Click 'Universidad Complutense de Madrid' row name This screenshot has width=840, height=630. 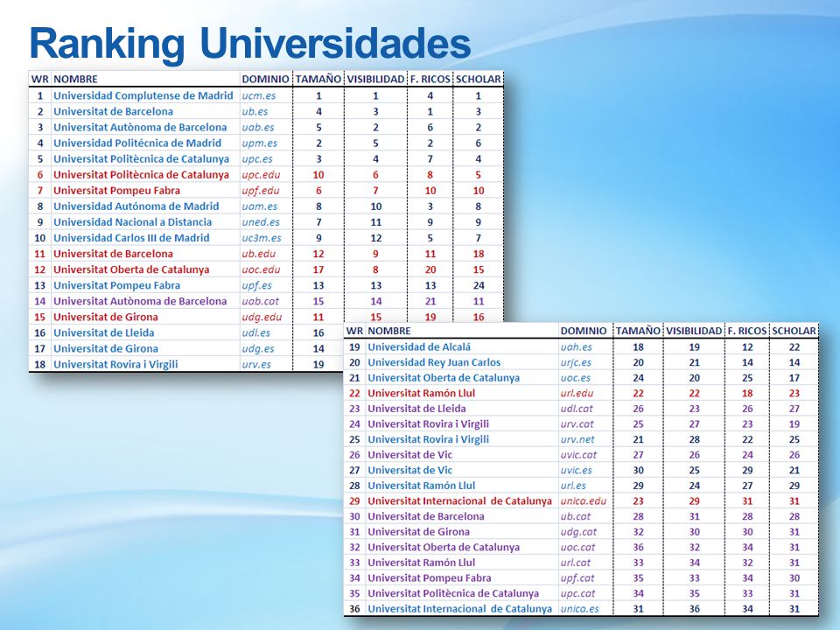(143, 96)
